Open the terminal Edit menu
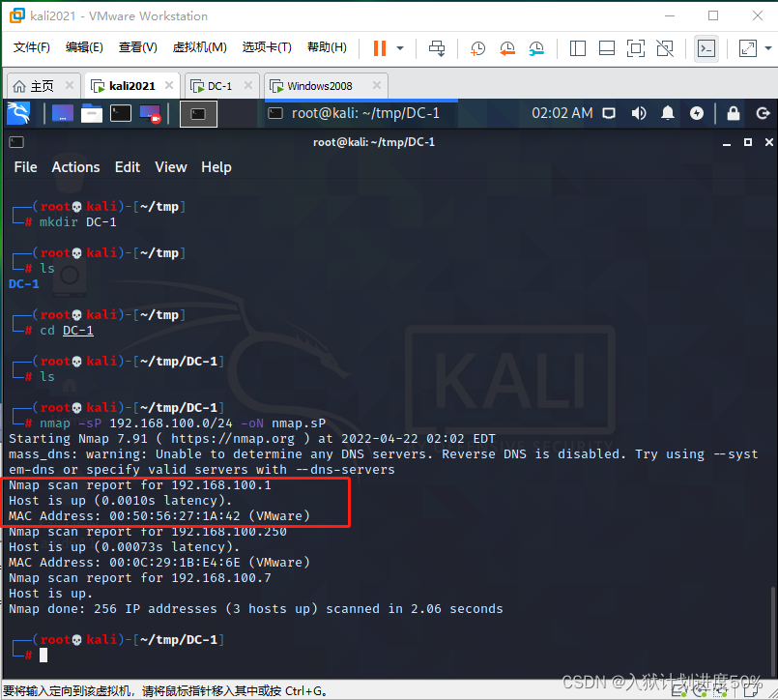The image size is (778, 700). [128, 167]
